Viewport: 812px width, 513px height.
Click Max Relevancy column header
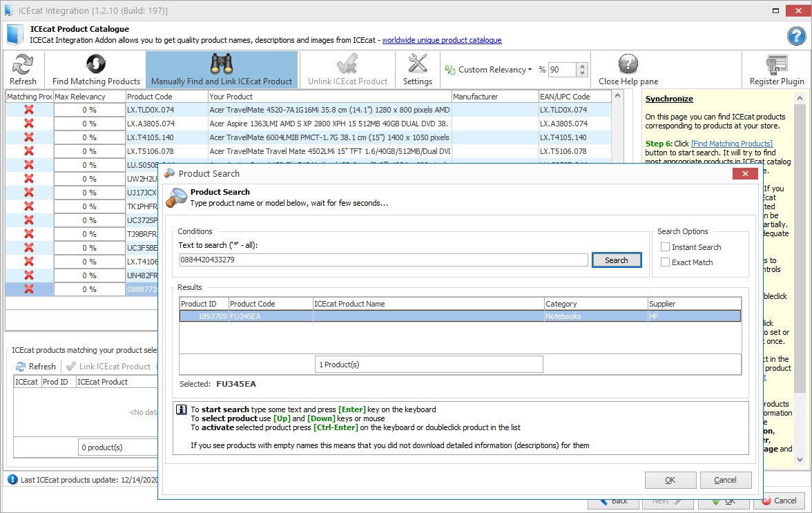tap(90, 96)
